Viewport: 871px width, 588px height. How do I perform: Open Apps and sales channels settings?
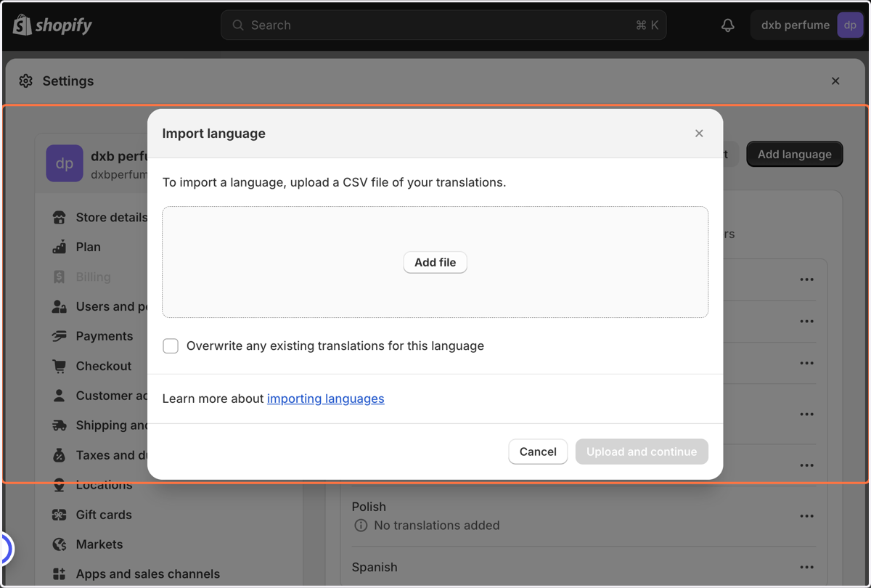(147, 575)
